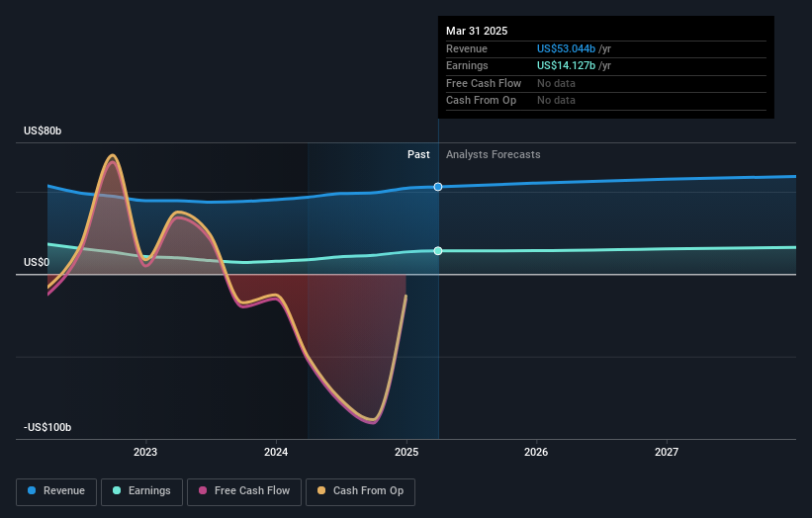Click the 2026 x-axis label
The width and height of the screenshot is (812, 518).
(x=536, y=453)
